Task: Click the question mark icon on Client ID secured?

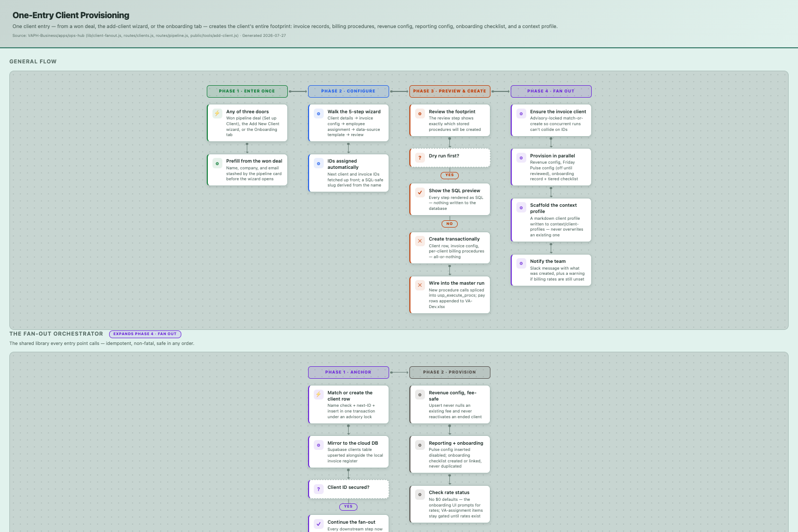Action: tap(318, 489)
